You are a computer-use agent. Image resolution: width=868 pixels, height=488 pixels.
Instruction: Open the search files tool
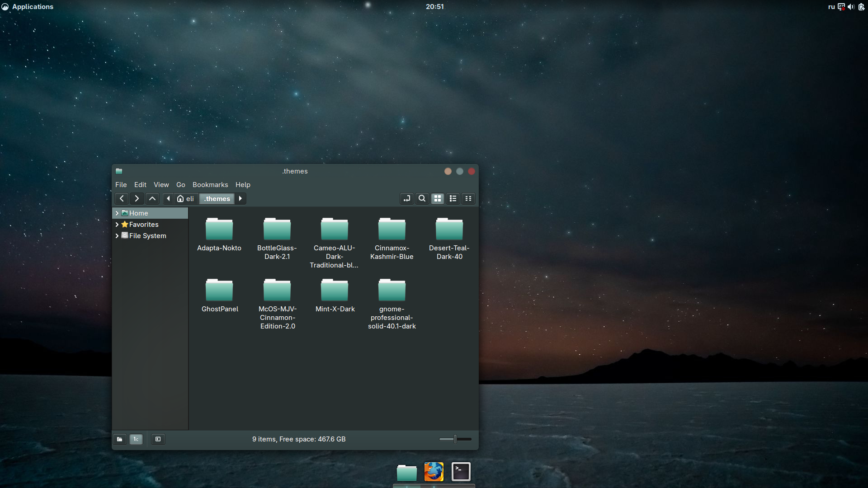[422, 198]
